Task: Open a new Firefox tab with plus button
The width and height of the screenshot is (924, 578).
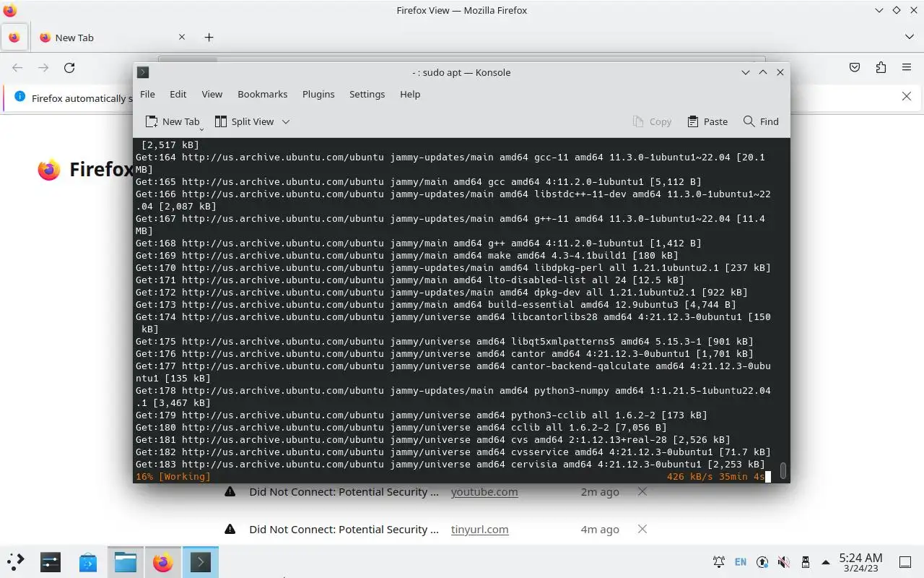Action: point(209,38)
